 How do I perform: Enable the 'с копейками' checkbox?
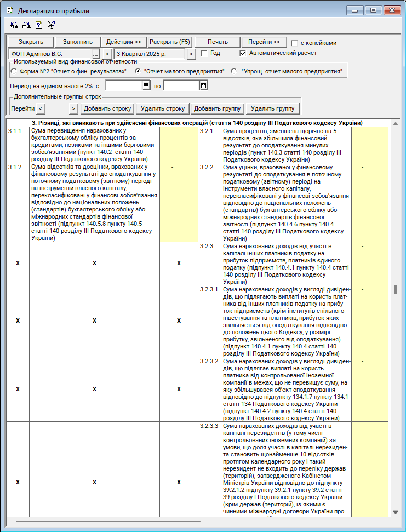295,43
